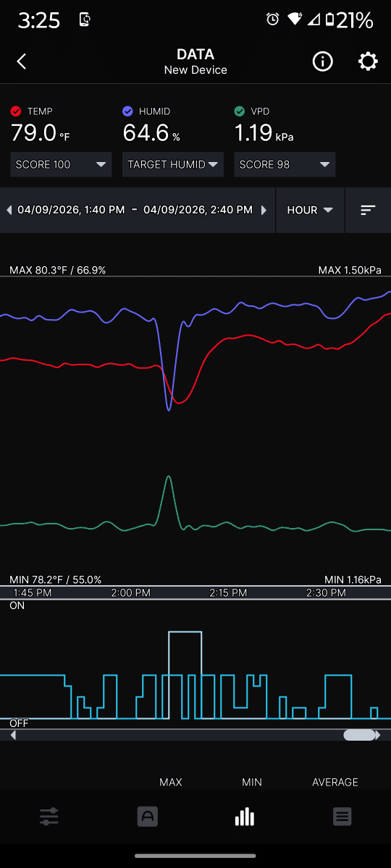Tap the AVERAGE column header
Image resolution: width=391 pixels, height=868 pixels.
click(x=335, y=782)
